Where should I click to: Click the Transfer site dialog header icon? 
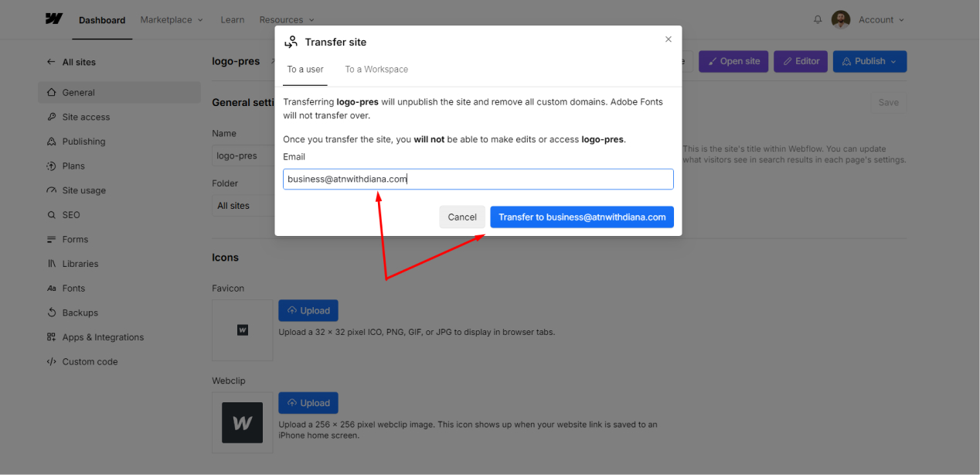click(x=291, y=42)
